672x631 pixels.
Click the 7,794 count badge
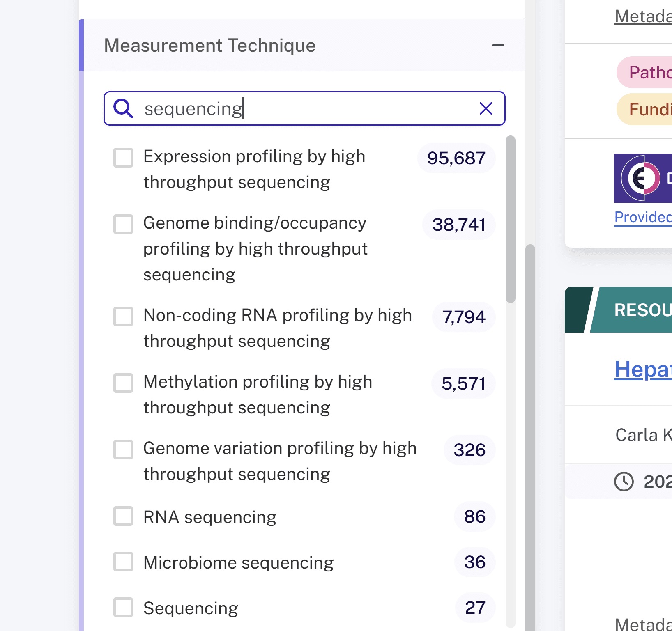[x=464, y=317]
